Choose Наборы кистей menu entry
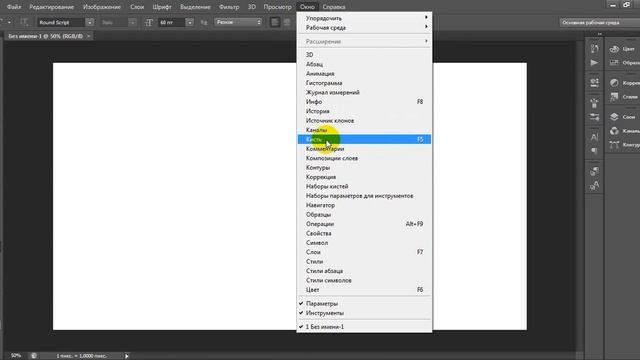Screen dimensions: 640x360 [x=364, y=187]
